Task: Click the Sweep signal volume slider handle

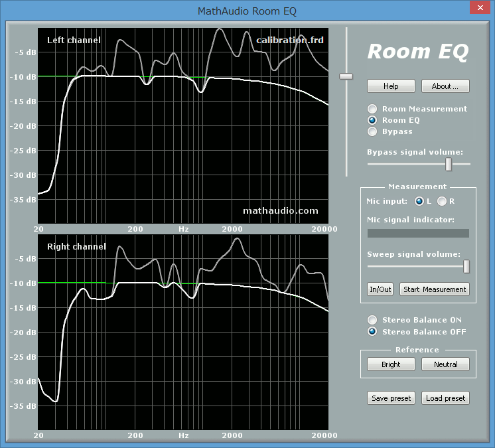Action: click(466, 266)
